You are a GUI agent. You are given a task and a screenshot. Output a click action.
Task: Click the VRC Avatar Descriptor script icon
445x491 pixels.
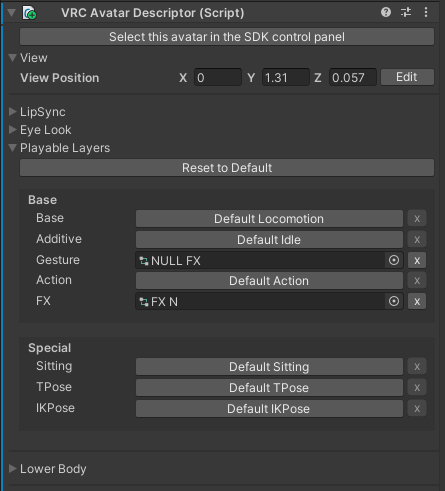[29, 13]
